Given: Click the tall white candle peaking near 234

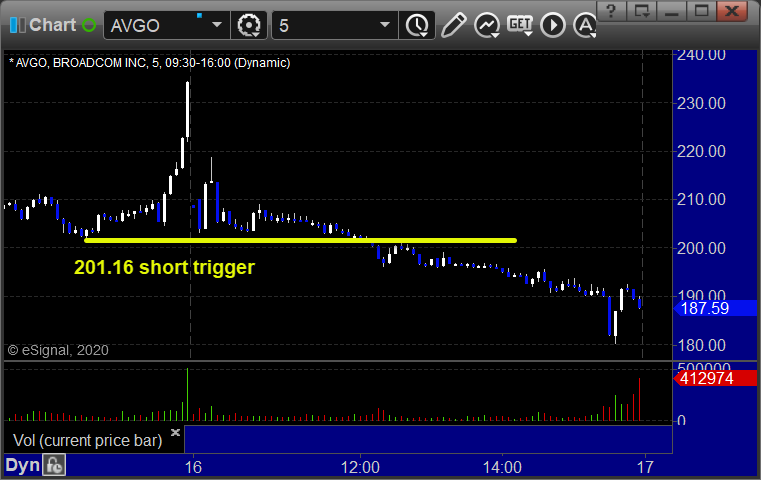Looking at the screenshot, I should 187,110.
